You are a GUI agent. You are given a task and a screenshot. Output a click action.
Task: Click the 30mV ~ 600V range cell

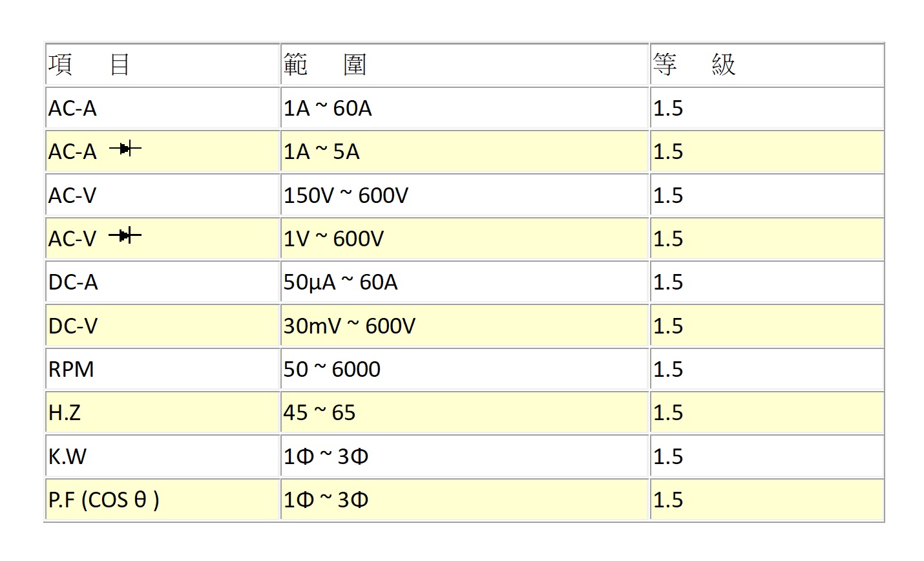[465, 326]
